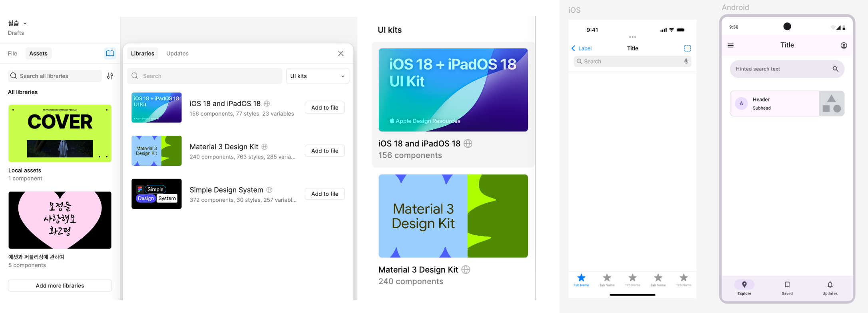The image size is (868, 313).
Task: Tap the second grey star tab in iOS
Action: click(607, 279)
